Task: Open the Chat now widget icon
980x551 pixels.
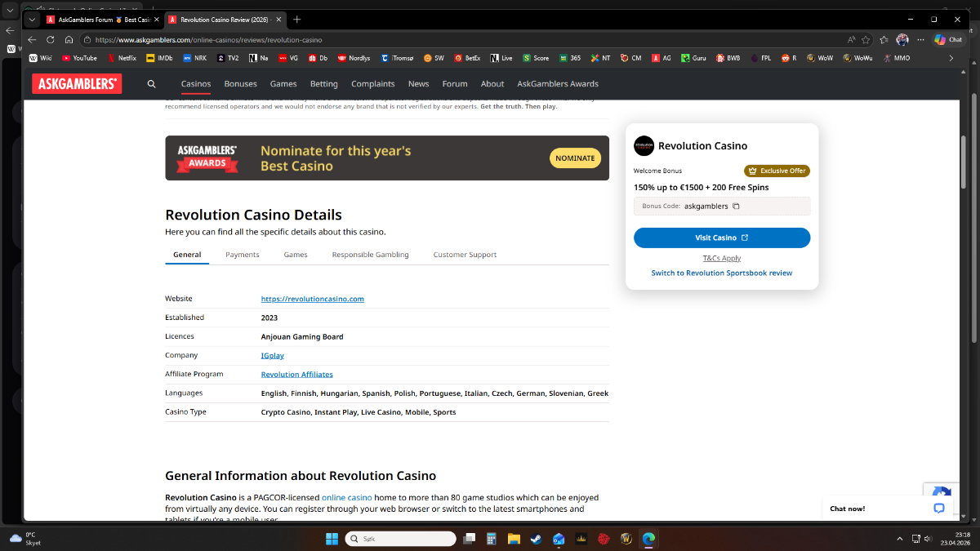Action: coord(938,508)
